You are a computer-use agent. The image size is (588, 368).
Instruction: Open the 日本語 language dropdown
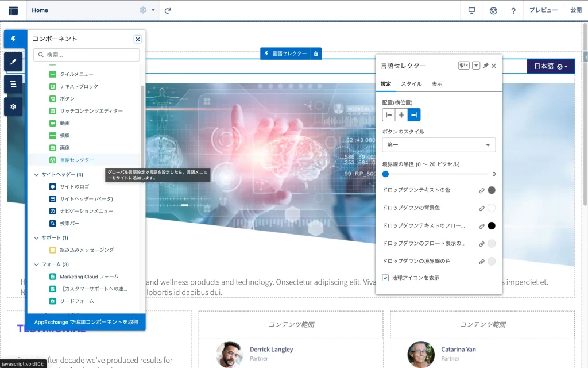coord(551,66)
